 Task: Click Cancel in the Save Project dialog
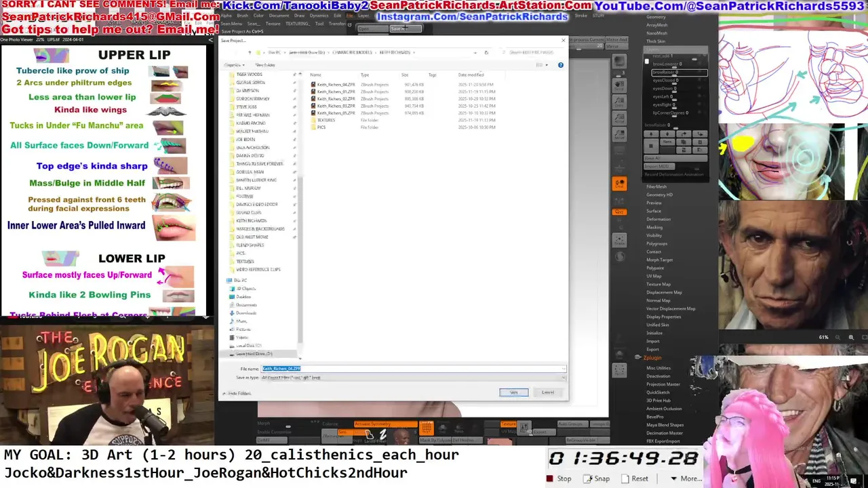pos(547,392)
